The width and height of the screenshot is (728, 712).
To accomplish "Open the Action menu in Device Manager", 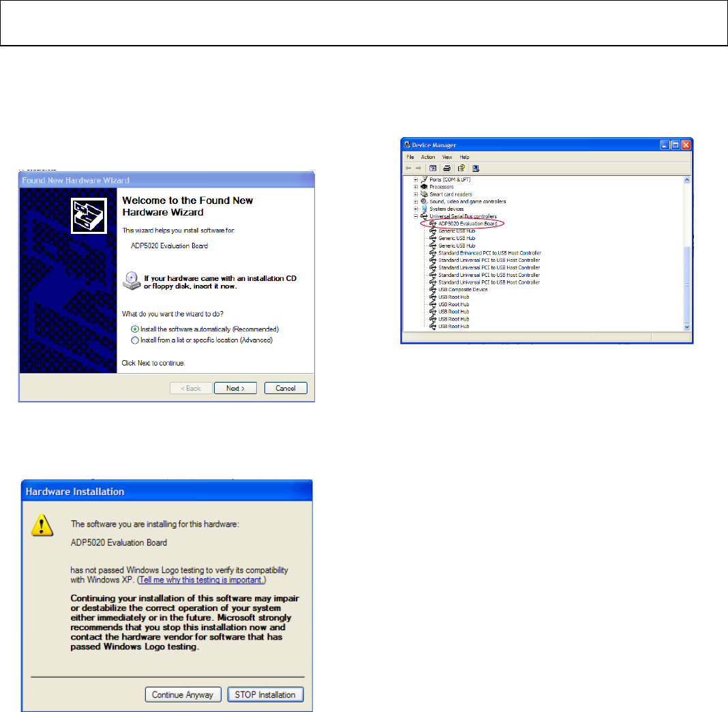I will click(x=428, y=157).
